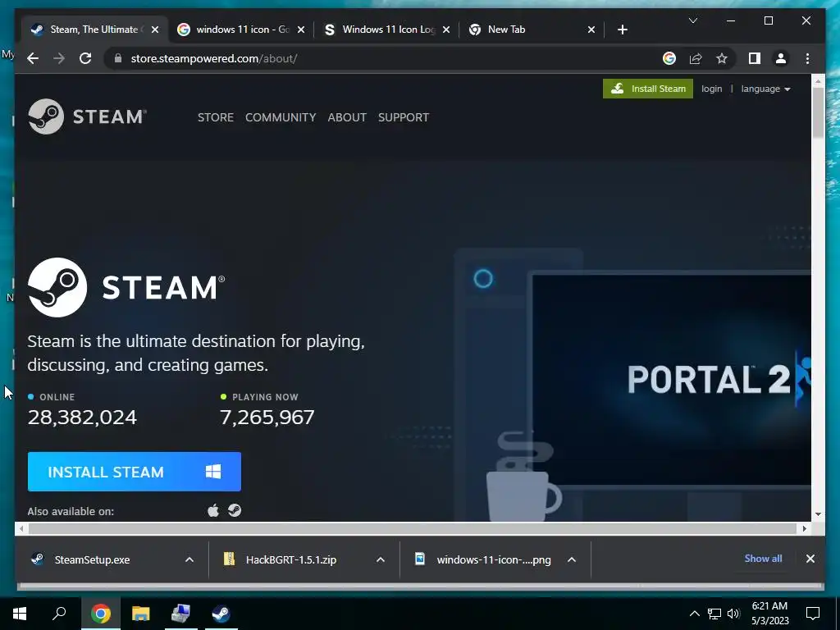
Task: Switch to windows 11 icon Google tab
Action: tap(240, 30)
